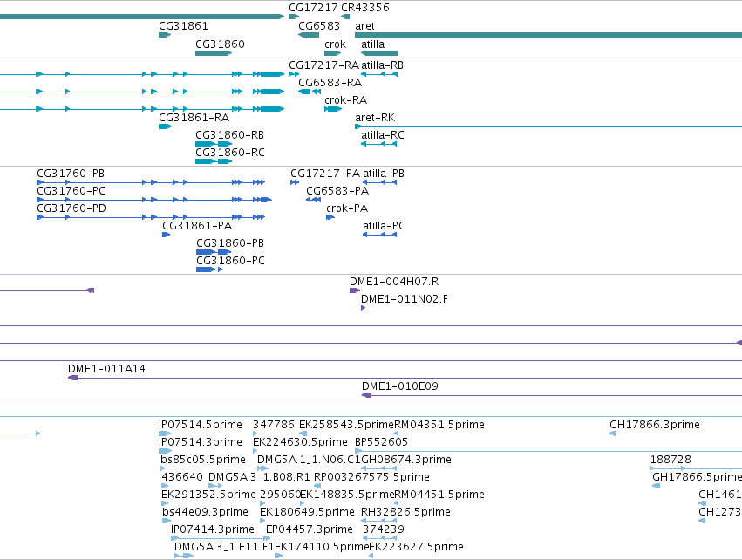The width and height of the screenshot is (742, 560).
Task: Click the GH17866.3prime label
Action: (655, 425)
